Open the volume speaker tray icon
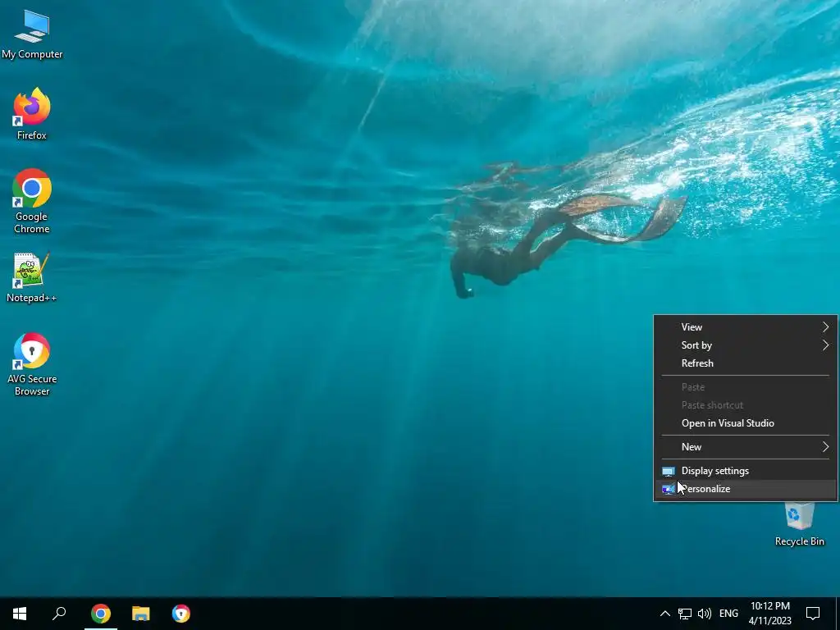The height and width of the screenshot is (630, 840). [705, 614]
